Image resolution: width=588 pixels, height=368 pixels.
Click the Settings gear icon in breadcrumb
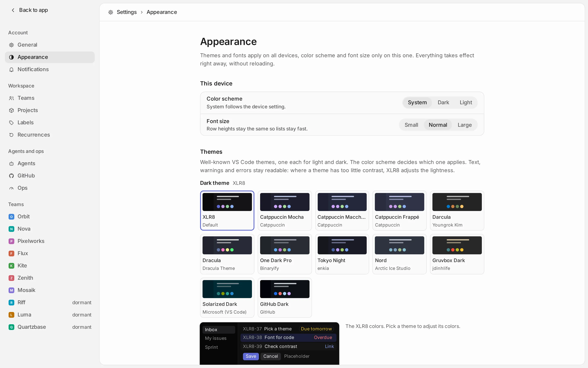click(x=110, y=12)
